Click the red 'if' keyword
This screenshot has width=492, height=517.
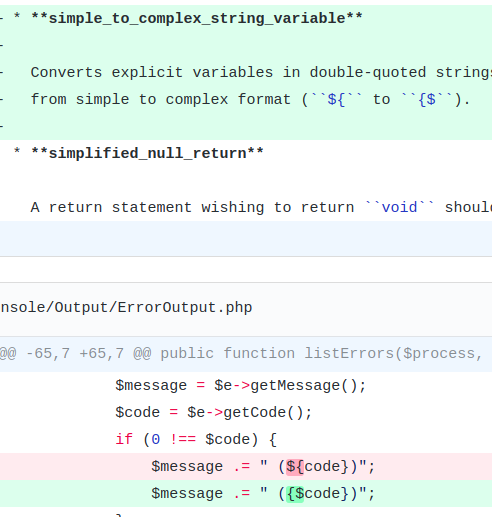[x=124, y=439]
